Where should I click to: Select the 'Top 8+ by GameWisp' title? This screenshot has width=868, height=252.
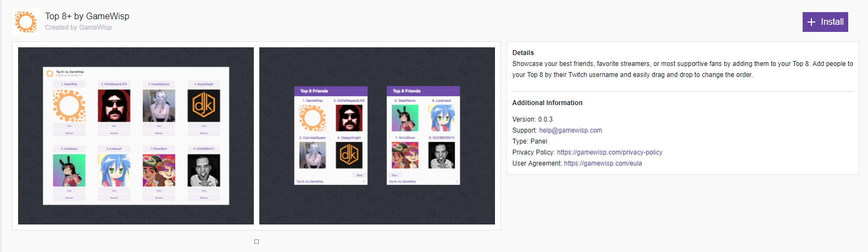[x=87, y=16]
